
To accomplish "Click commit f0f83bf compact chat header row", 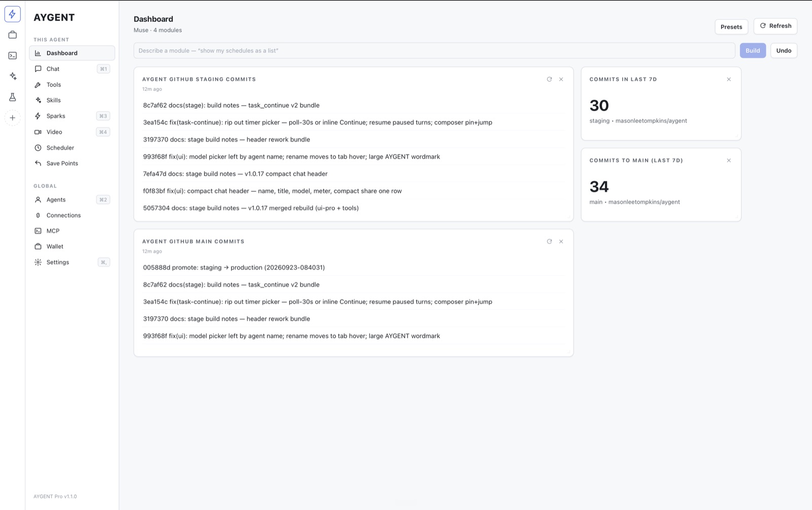I will point(354,191).
